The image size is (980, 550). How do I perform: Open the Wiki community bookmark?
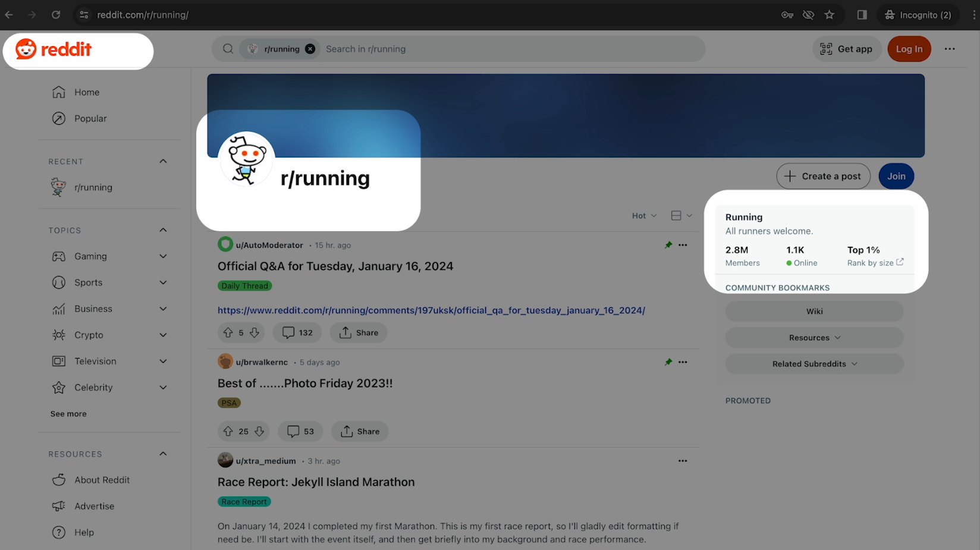pos(814,312)
